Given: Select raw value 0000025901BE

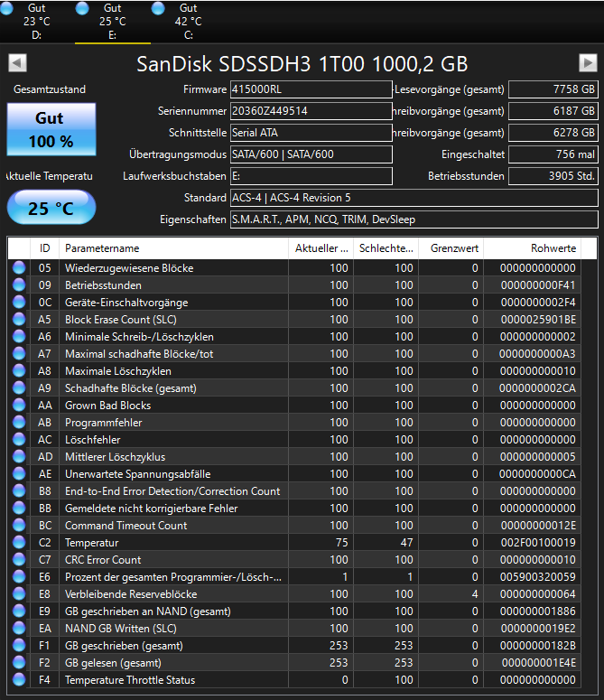Looking at the screenshot, I should point(538,320).
